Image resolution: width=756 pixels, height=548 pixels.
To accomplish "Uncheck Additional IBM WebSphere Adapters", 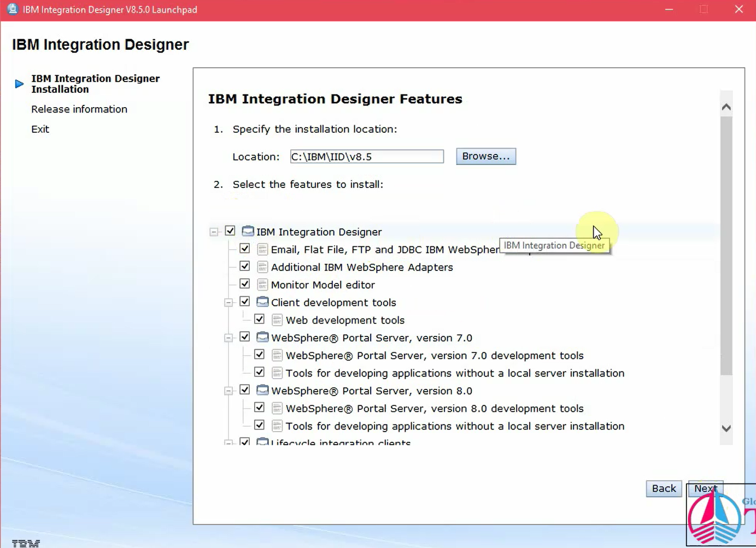I will tap(244, 266).
